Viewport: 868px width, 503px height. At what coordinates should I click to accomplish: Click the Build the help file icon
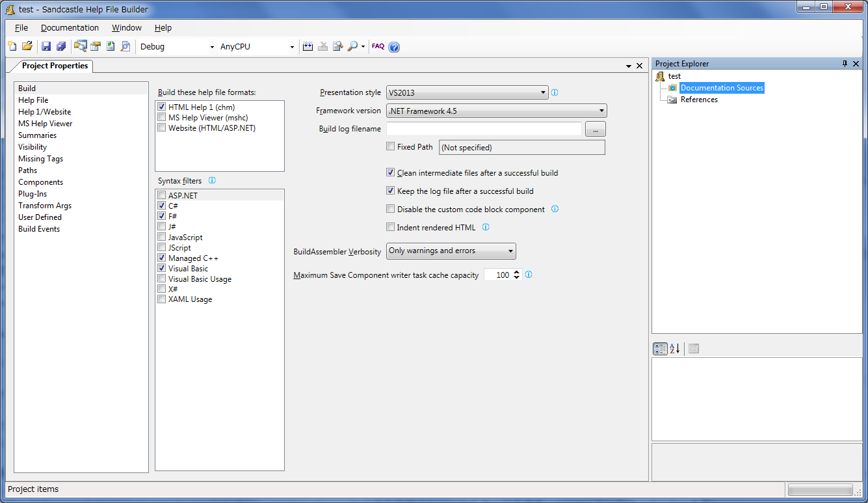308,46
